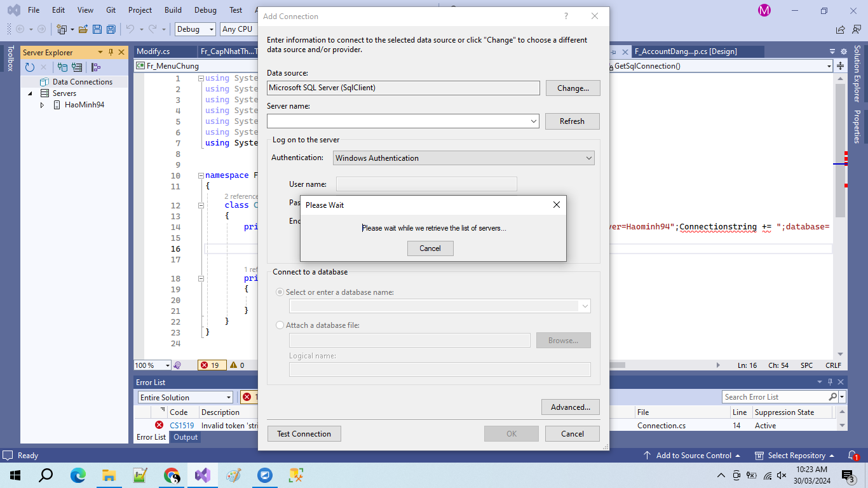
Task: Close the Server Explorer panel
Action: pyautogui.click(x=121, y=52)
